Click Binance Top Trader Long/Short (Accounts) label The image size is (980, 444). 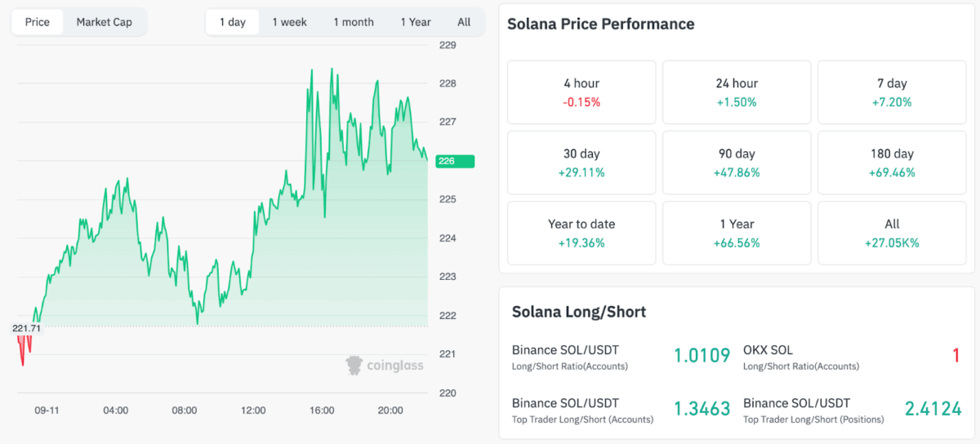[582, 411]
